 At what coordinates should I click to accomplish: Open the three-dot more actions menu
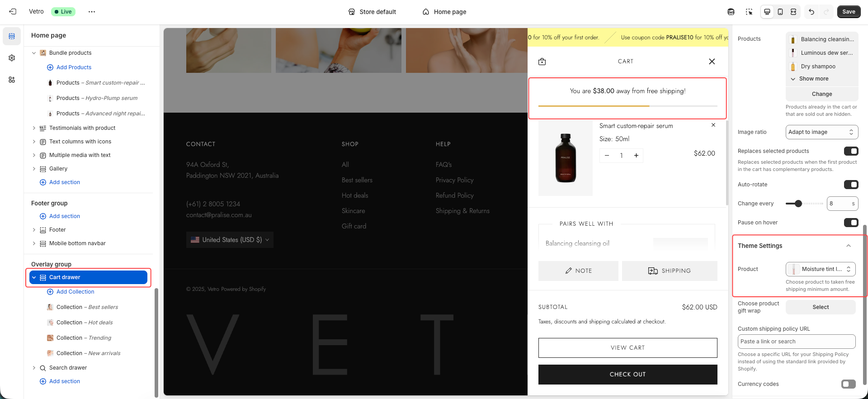(x=92, y=12)
